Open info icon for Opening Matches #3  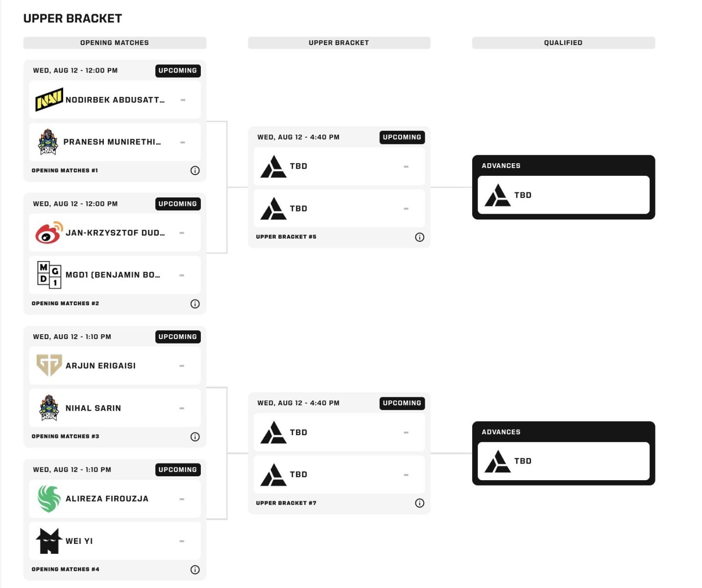pyautogui.click(x=195, y=437)
